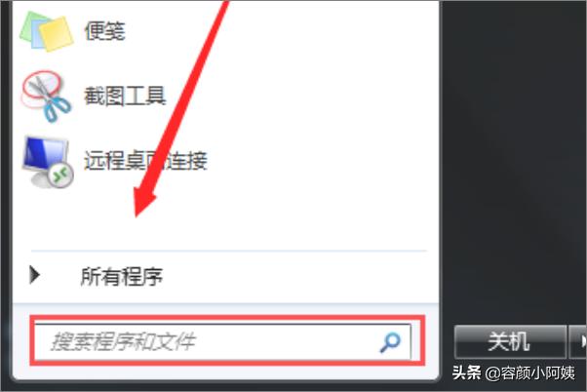The image size is (587, 392).
Task: Open the Sticky Notes (便笺) icon
Action: coord(47,31)
